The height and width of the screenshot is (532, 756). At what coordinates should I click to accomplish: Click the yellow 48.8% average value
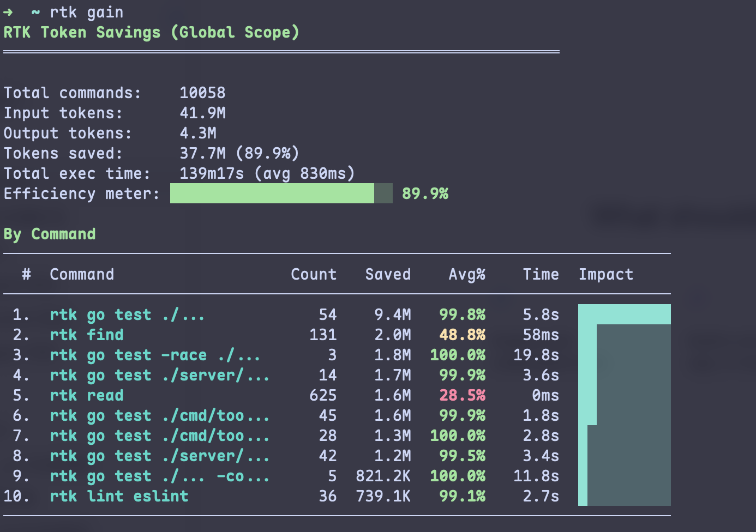click(x=463, y=335)
